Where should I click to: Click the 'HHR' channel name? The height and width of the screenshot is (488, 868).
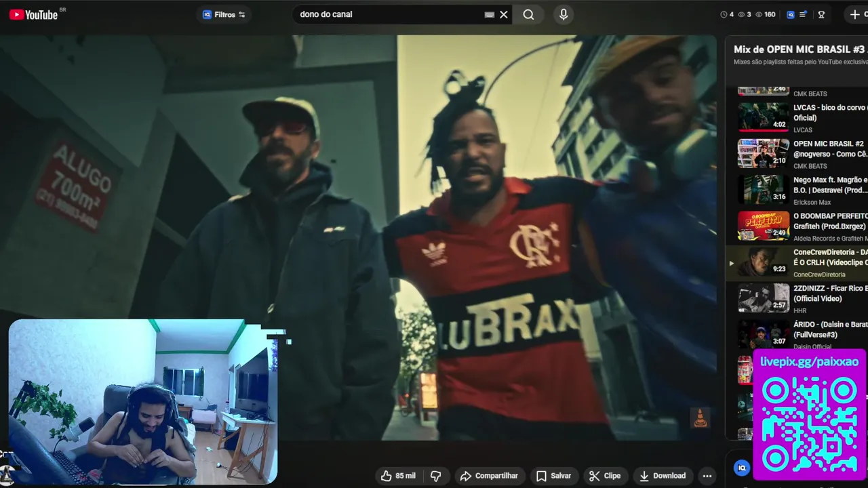800,310
